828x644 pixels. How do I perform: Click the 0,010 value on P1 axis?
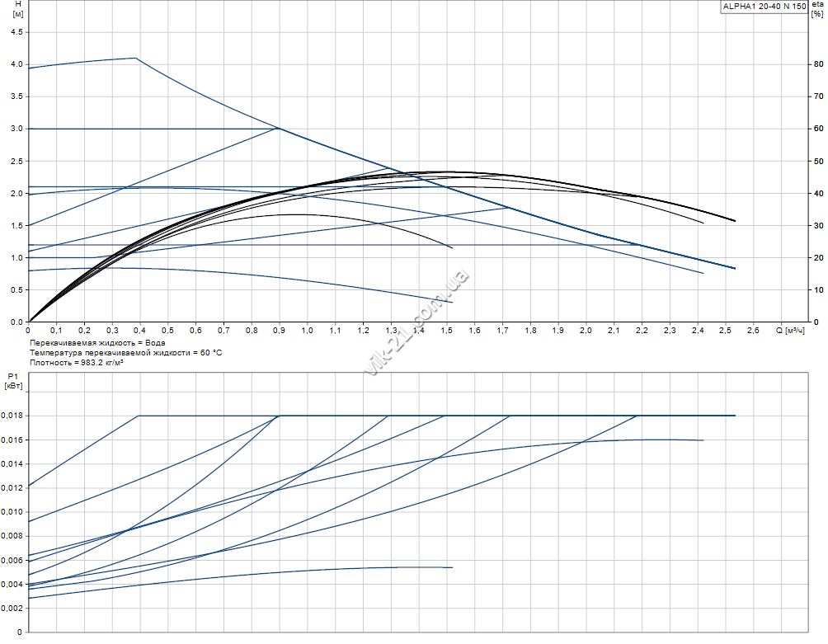[12, 512]
